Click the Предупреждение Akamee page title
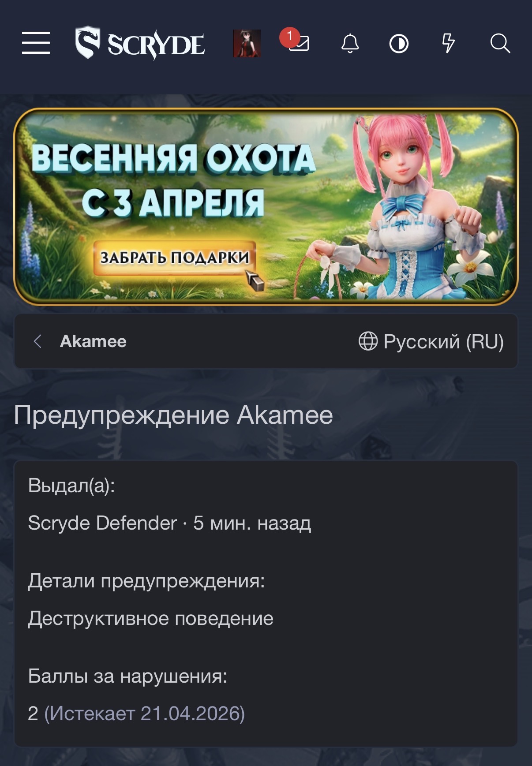 pos(173,415)
